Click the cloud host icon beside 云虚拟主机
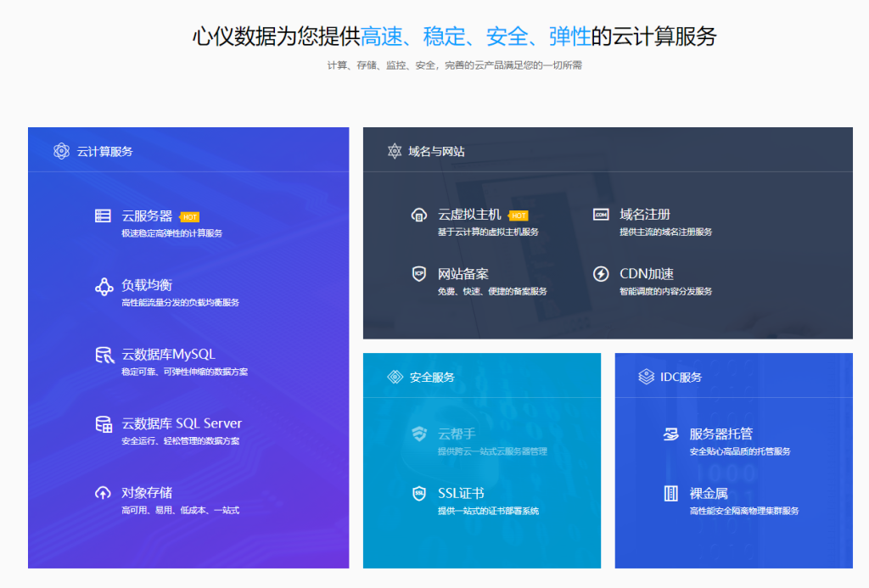The image size is (869, 588). click(419, 215)
